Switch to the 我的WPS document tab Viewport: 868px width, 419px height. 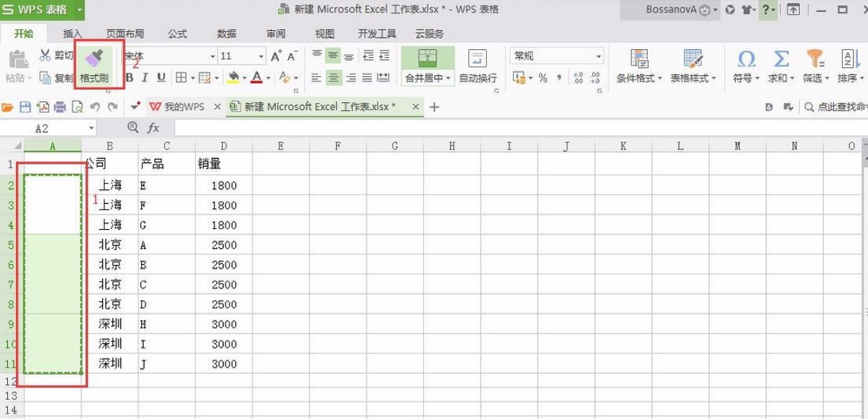184,107
